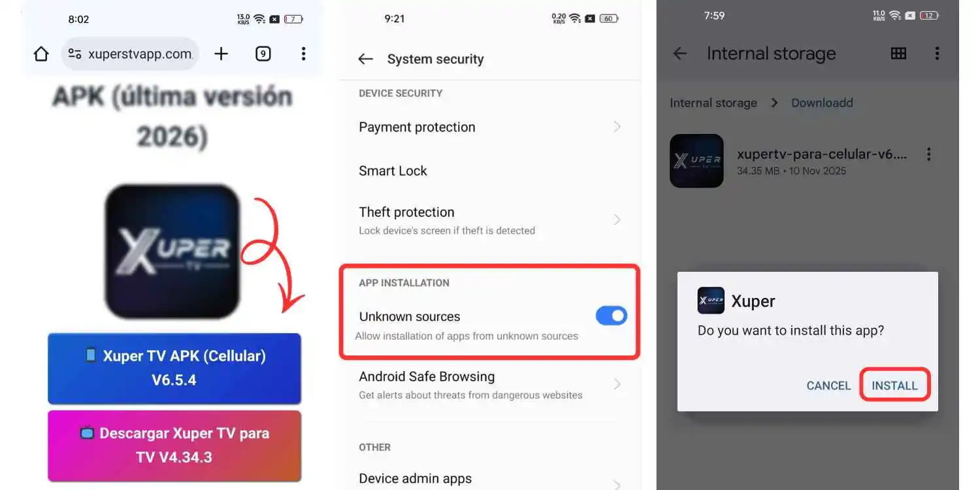The image size is (980, 490).
Task: Expand Payment protection settings
Action: (490, 127)
